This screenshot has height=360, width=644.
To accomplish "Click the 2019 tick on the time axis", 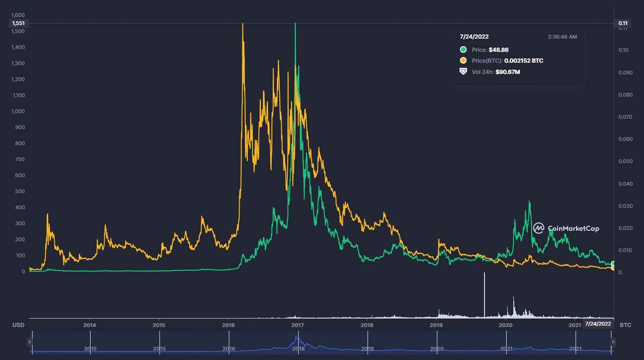I will [436, 325].
